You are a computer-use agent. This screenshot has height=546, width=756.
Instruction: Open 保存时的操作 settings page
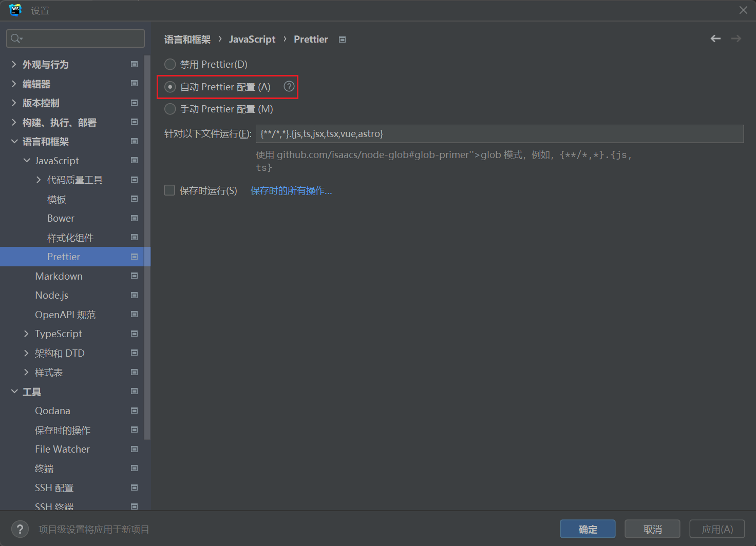63,430
